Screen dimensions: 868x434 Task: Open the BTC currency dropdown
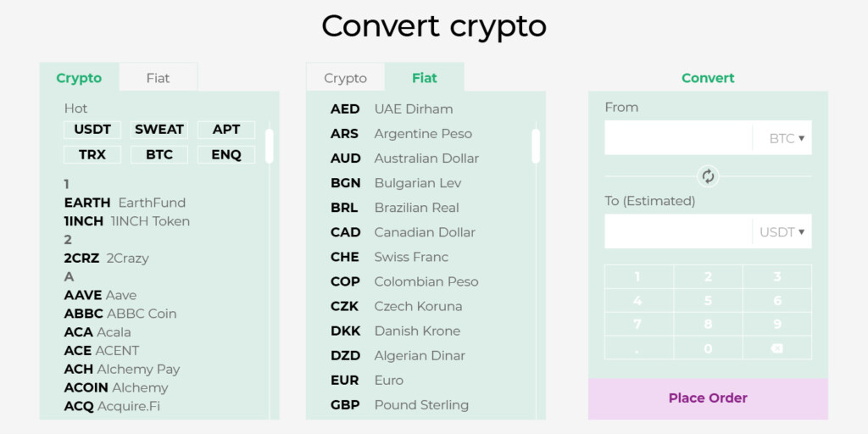click(x=787, y=138)
